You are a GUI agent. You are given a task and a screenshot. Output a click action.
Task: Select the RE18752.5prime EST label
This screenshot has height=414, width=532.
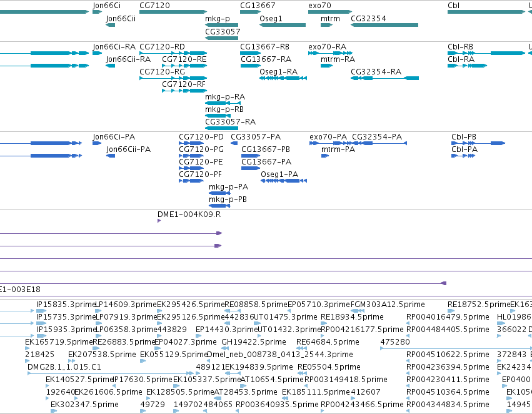479,305
